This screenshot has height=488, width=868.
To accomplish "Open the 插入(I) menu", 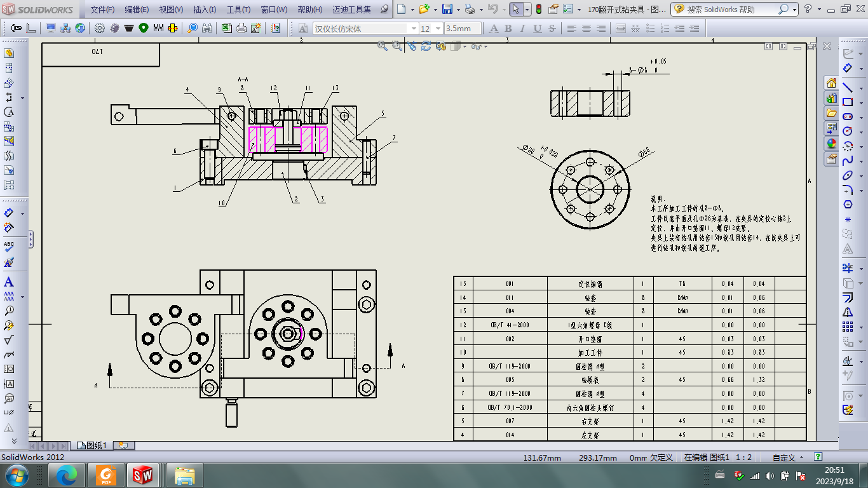I will tap(205, 10).
